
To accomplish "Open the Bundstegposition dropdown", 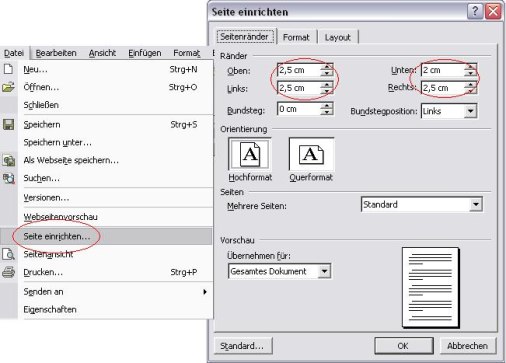I will click(470, 111).
